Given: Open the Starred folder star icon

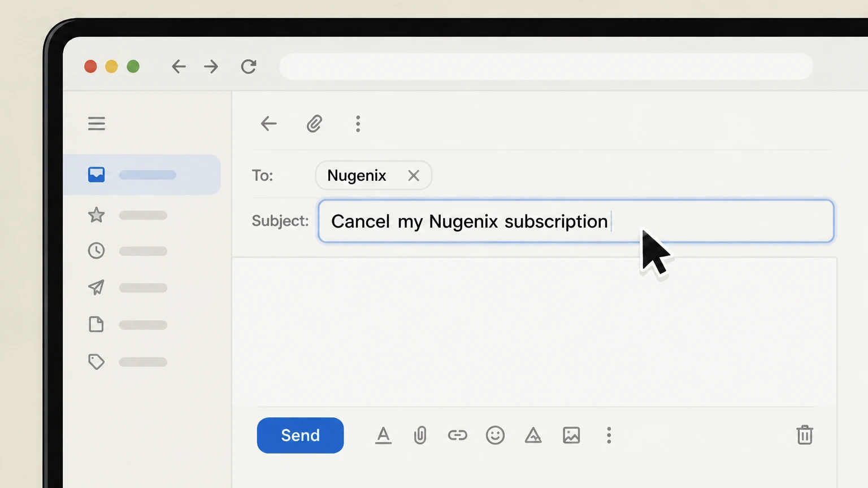Looking at the screenshot, I should pos(97,215).
